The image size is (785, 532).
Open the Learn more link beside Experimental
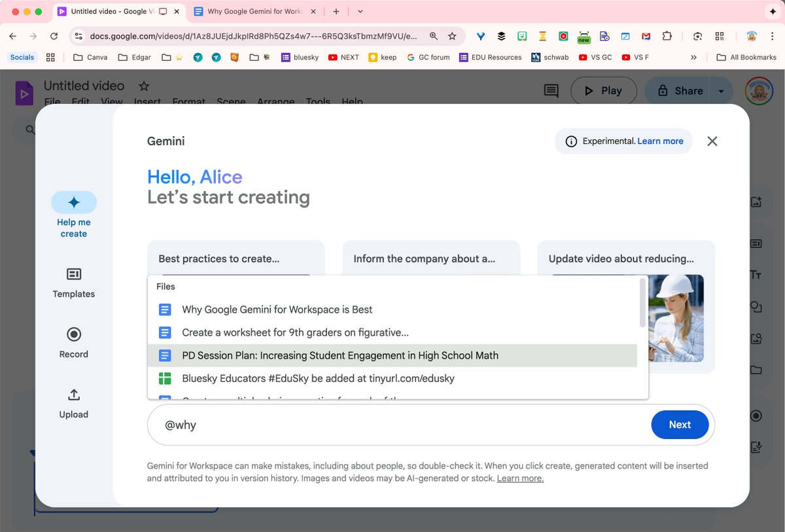click(660, 141)
